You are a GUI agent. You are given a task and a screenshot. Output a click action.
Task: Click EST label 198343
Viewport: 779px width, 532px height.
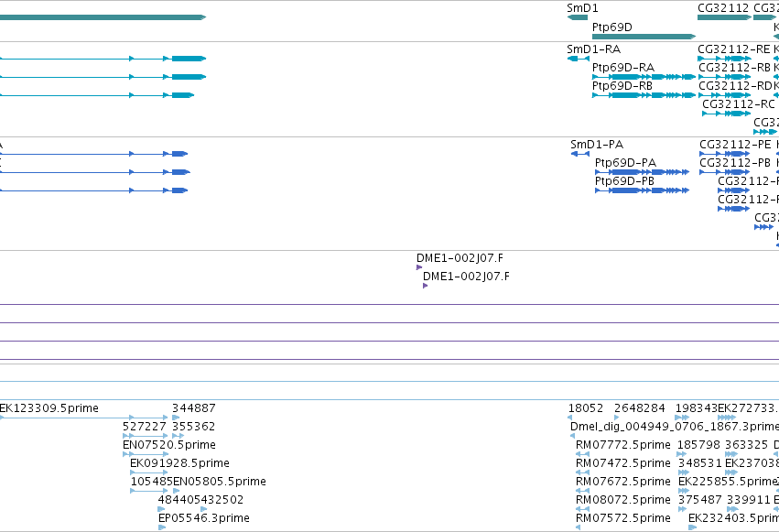point(696,408)
